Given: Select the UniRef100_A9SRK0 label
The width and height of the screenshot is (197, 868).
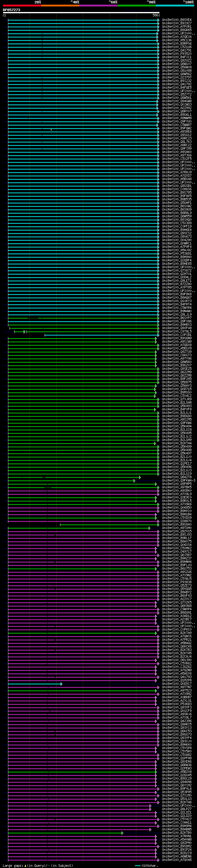Looking at the screenshot, I should (176, 491).
